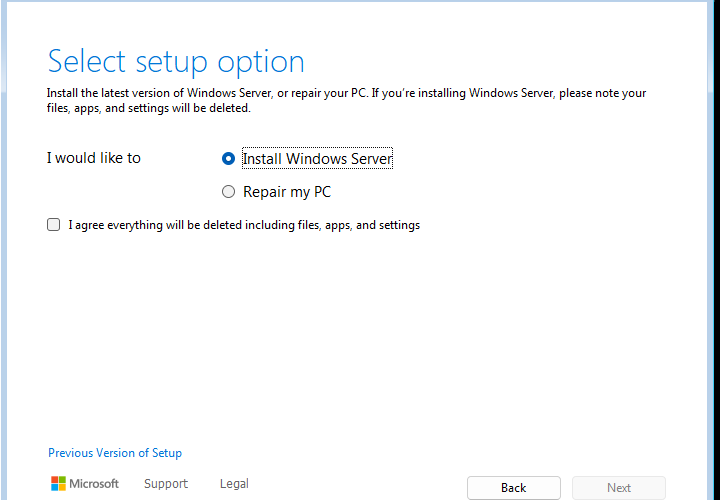720x500 pixels.
Task: Open the Legal link in footer
Action: coord(234,483)
